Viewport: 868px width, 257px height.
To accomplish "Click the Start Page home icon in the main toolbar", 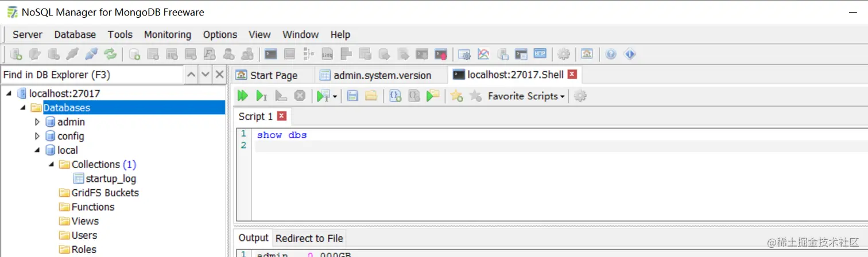I will coord(587,54).
